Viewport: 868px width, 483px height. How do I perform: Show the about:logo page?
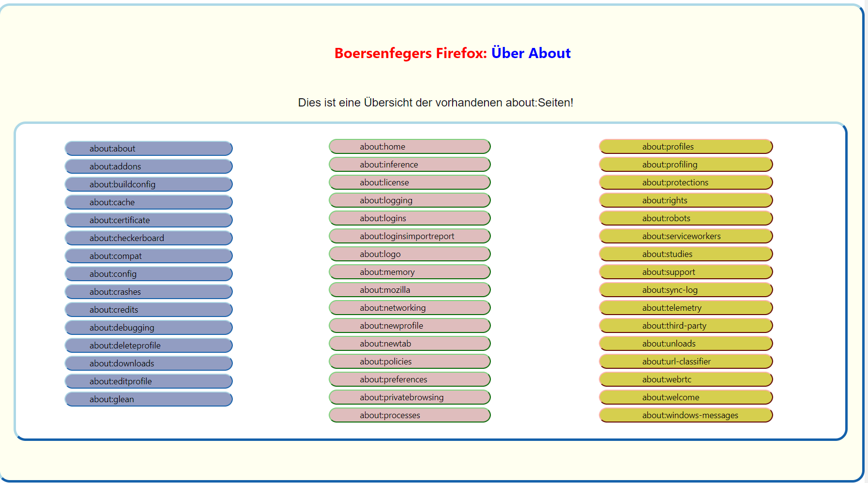click(x=410, y=254)
